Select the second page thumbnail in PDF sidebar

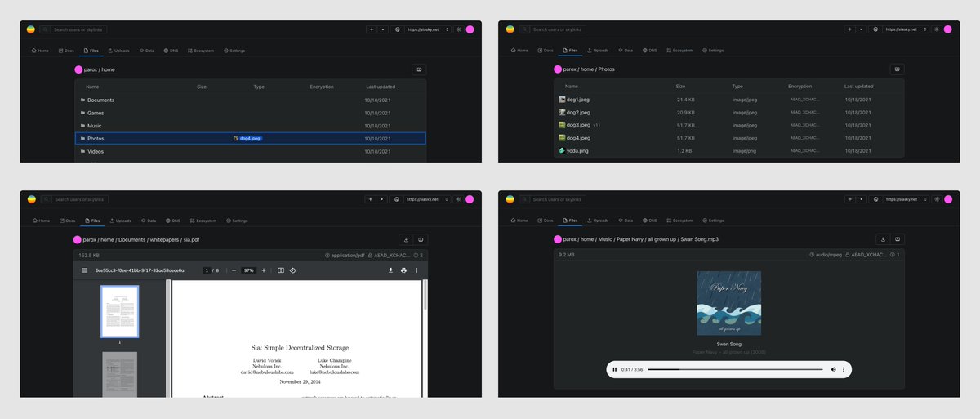click(x=120, y=375)
